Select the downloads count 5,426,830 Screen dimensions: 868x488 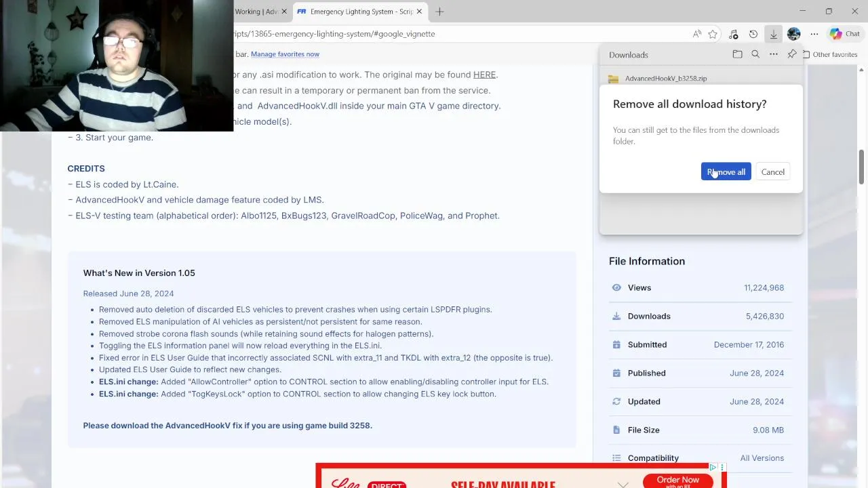[x=765, y=316]
